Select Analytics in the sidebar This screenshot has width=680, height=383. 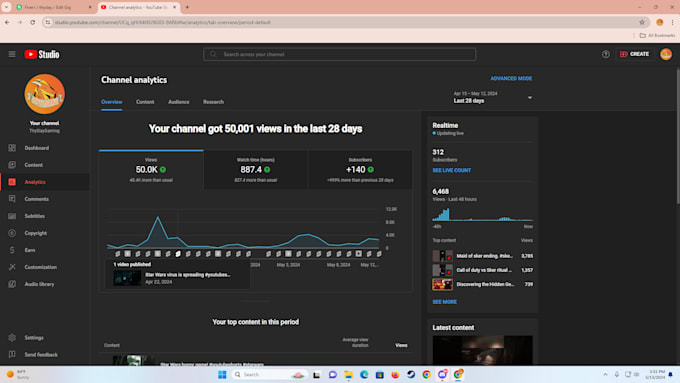45,182
